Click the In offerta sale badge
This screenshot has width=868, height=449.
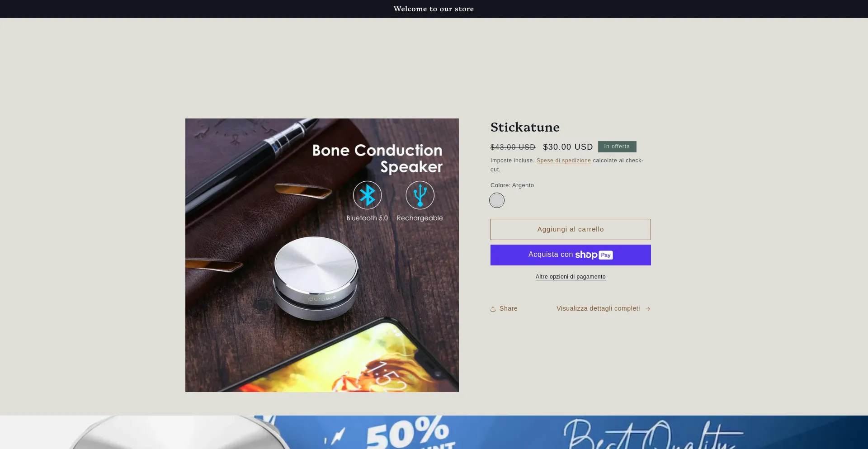(617, 147)
